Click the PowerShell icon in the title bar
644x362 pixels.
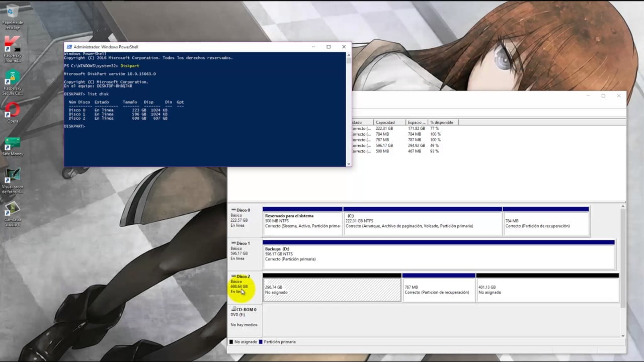pyautogui.click(x=69, y=47)
